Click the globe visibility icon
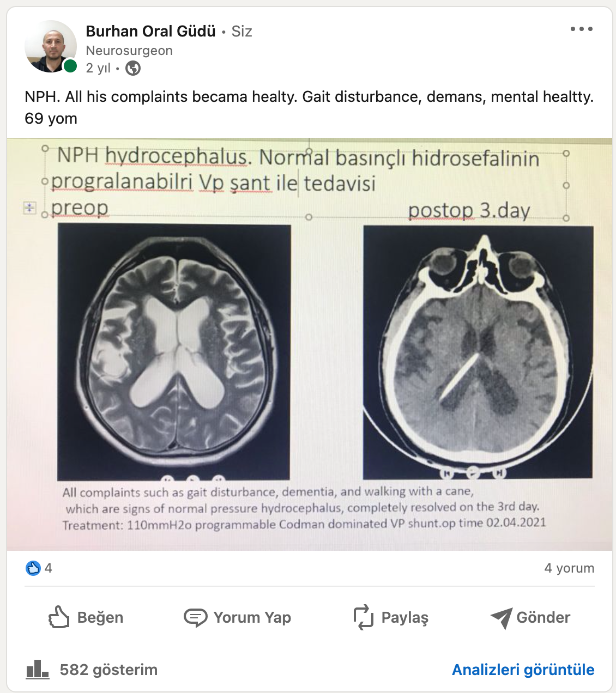This screenshot has height=693, width=616. point(133,68)
